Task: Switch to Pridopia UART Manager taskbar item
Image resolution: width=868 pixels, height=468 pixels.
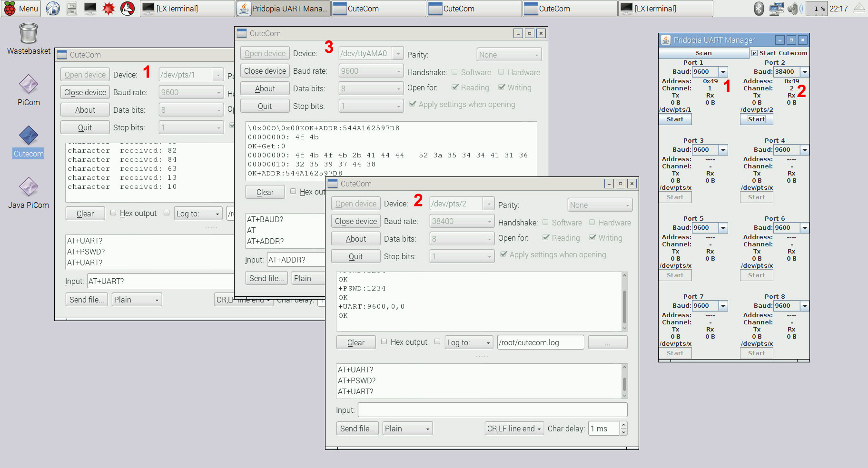Action: coord(283,9)
